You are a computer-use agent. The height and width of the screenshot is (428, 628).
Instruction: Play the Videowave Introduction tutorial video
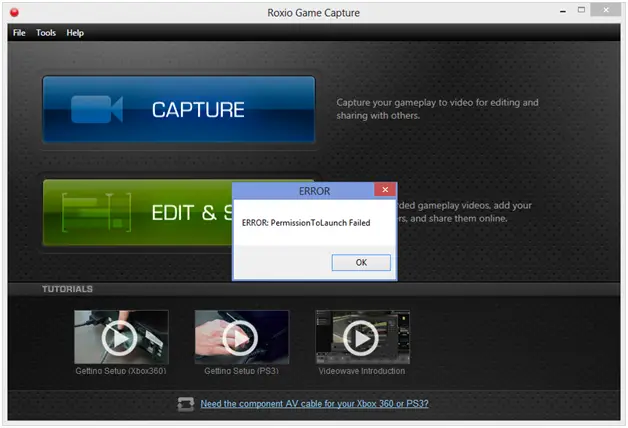pyautogui.click(x=361, y=338)
